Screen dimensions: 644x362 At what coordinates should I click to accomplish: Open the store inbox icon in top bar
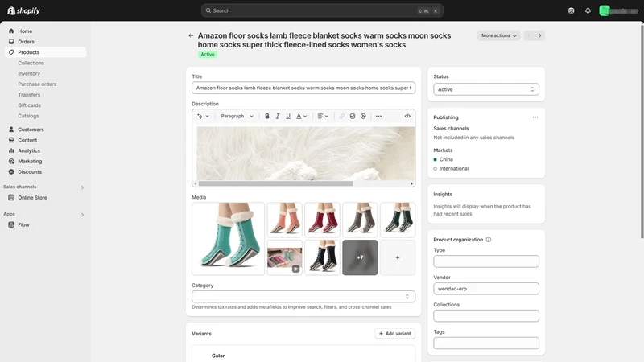(x=571, y=10)
